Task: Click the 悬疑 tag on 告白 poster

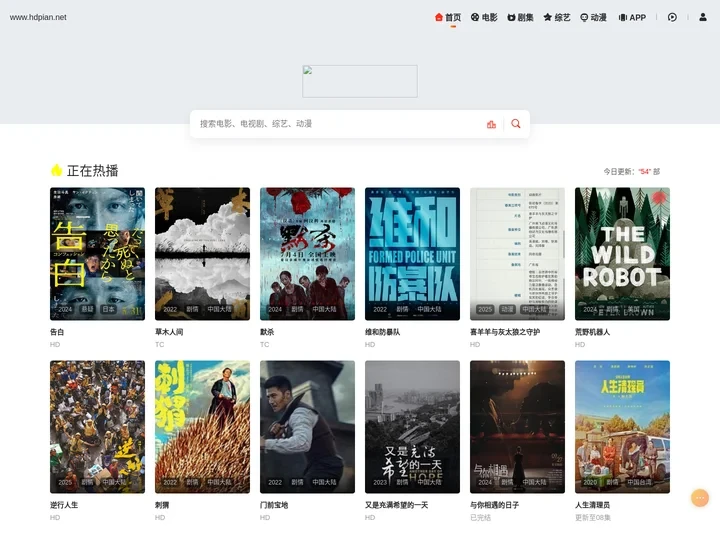Action: tap(87, 309)
